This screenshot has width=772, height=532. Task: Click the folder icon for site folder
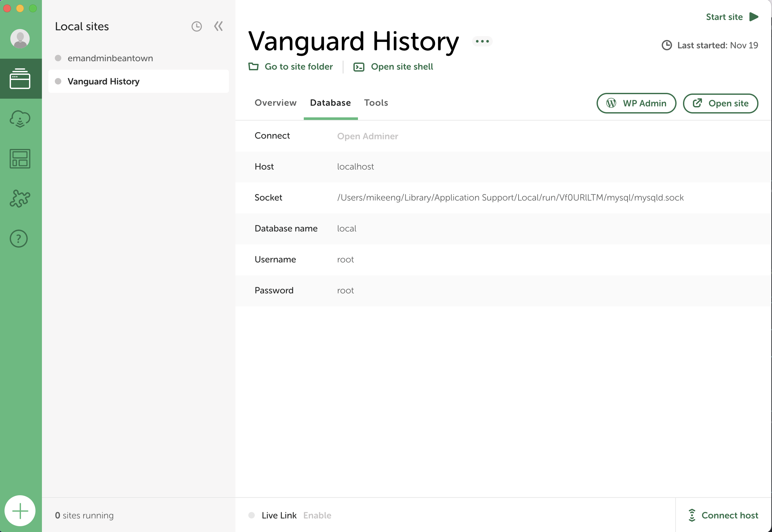[x=253, y=67]
